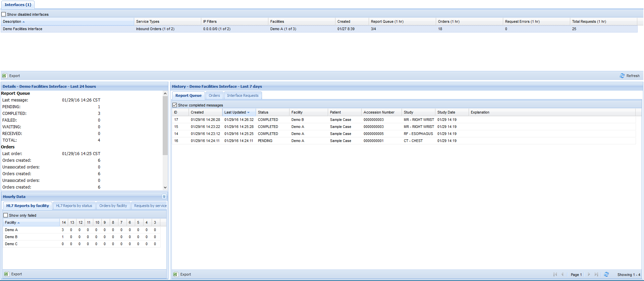644x281 pixels.
Task: Check the Show only failed box
Action: click(6, 215)
